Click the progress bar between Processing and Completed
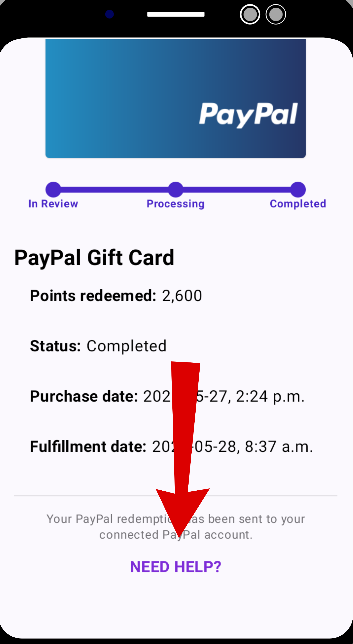The width and height of the screenshot is (353, 644). point(237,189)
